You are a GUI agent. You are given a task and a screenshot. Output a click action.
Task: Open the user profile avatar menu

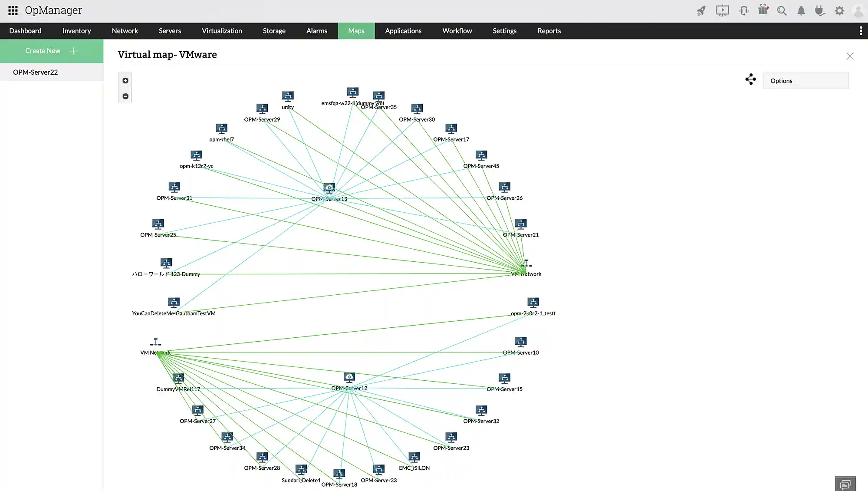858,11
